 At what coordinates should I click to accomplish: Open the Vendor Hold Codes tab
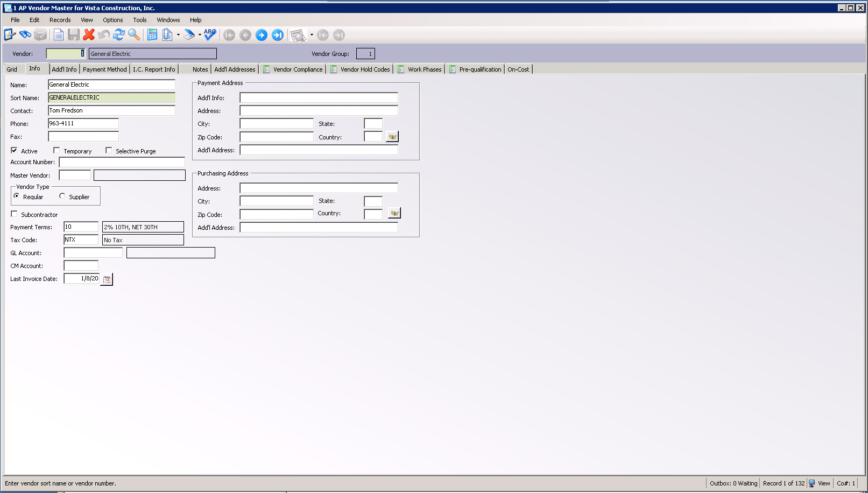361,69
